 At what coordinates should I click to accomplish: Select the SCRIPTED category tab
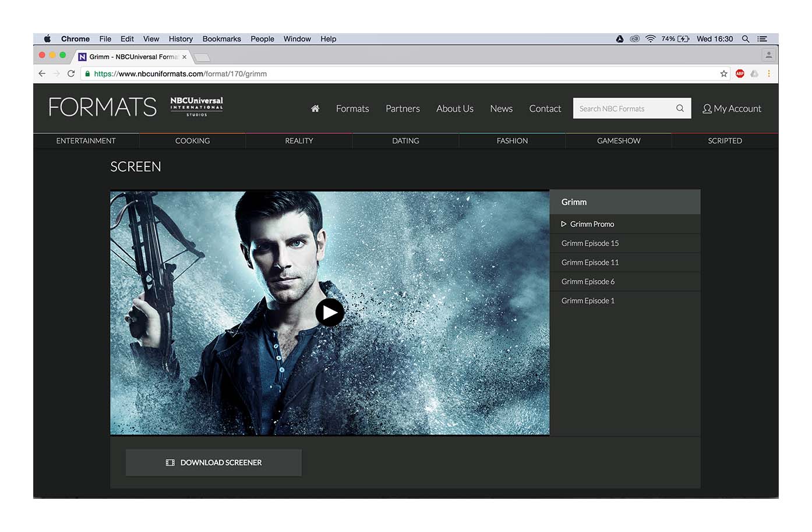pyautogui.click(x=725, y=141)
